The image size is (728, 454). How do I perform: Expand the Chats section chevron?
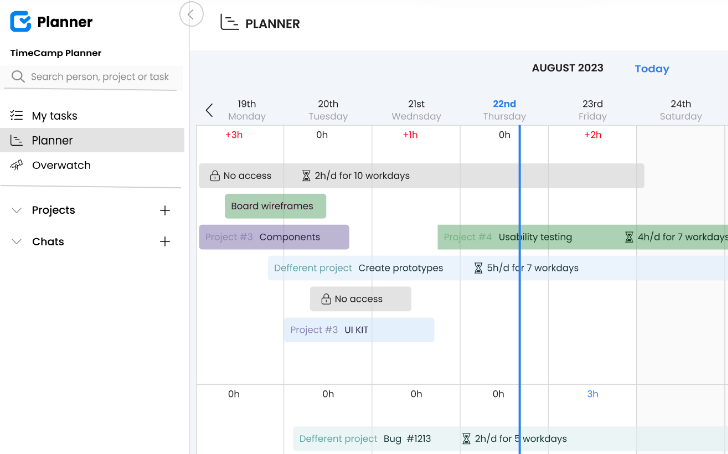(16, 242)
